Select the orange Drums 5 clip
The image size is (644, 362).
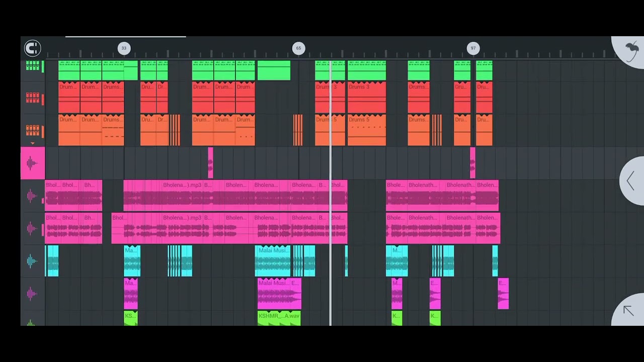pos(367,130)
